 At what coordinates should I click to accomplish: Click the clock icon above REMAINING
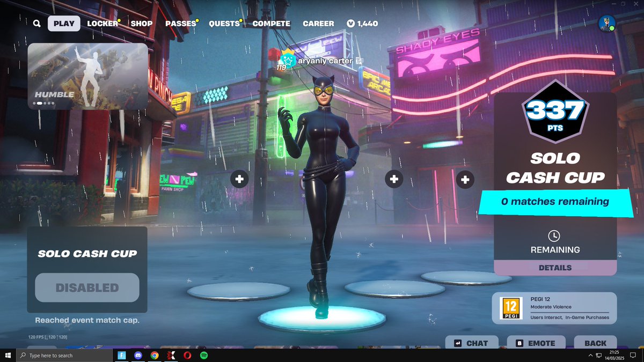click(554, 235)
